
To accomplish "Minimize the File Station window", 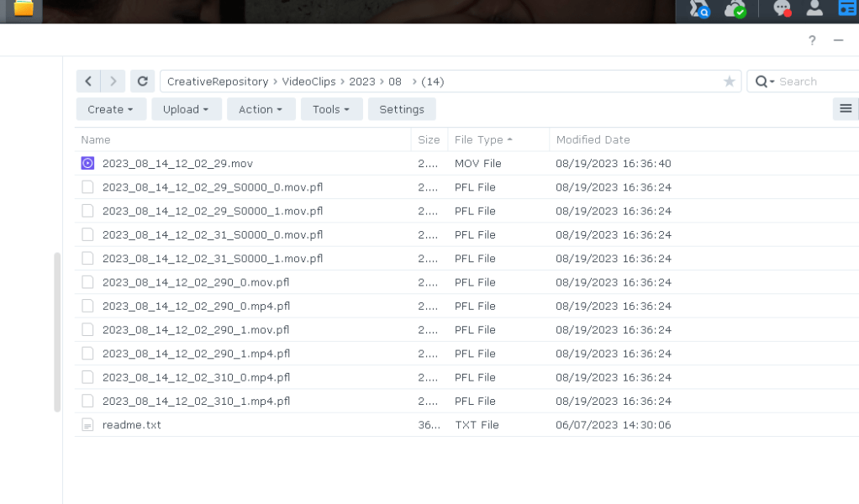I will 838,40.
